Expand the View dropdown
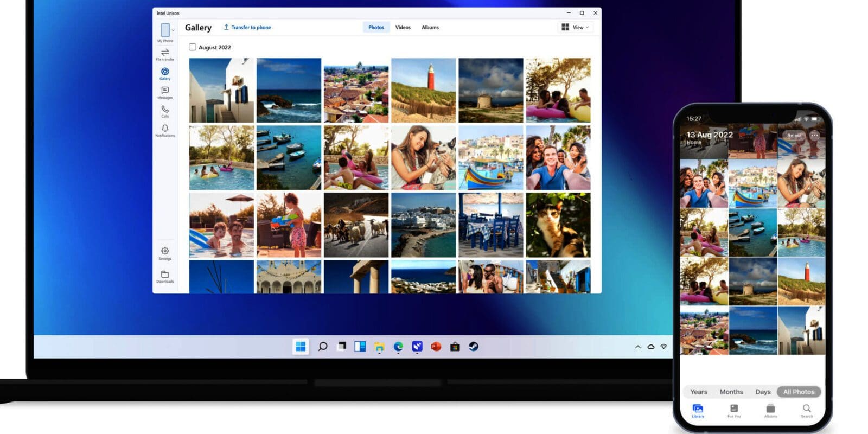This screenshot has height=434, width=868. click(x=576, y=27)
